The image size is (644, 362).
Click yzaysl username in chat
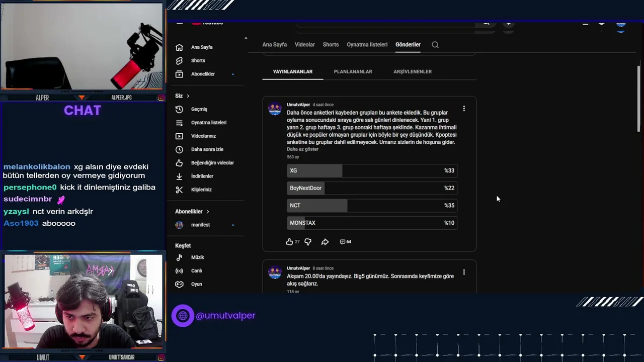(16, 212)
